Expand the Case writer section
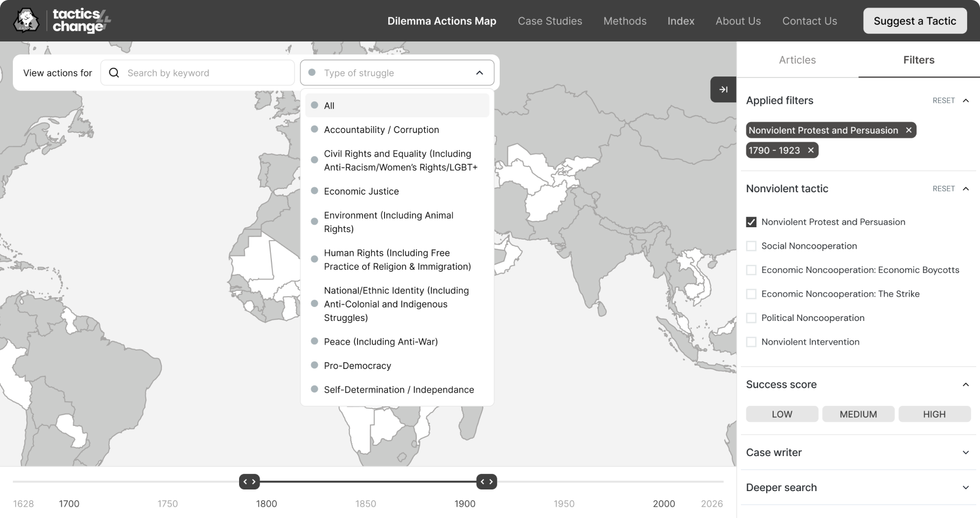Screen dimensions: 980x518 [x=964, y=452]
